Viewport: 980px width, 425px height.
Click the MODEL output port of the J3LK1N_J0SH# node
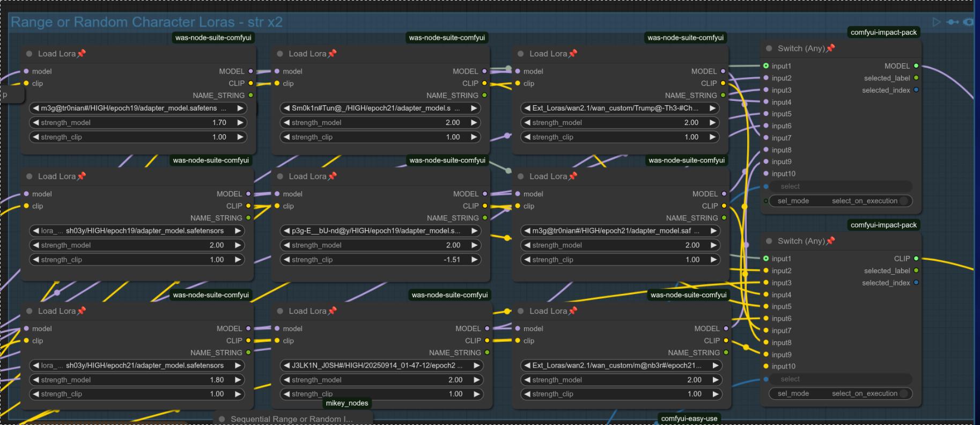[487, 328]
